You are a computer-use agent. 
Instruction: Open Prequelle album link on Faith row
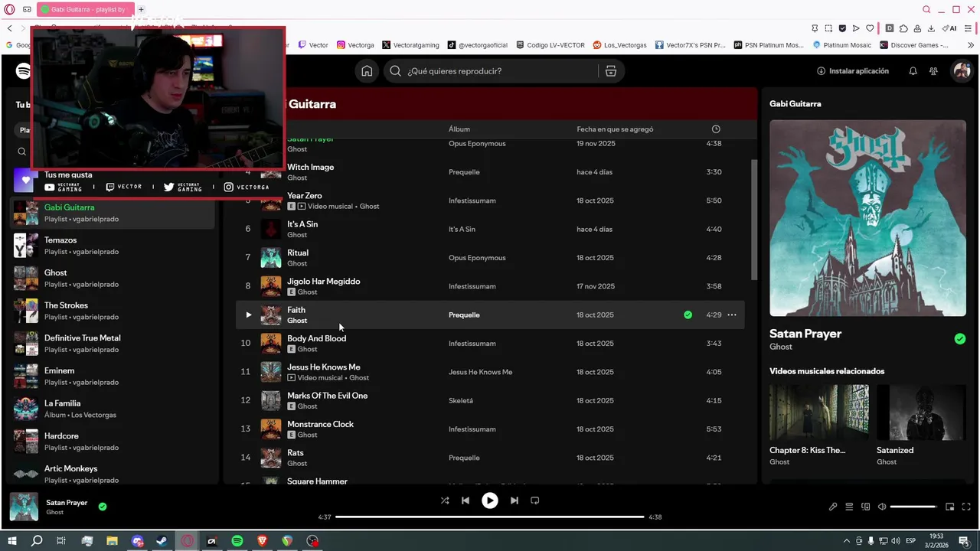pyautogui.click(x=464, y=315)
